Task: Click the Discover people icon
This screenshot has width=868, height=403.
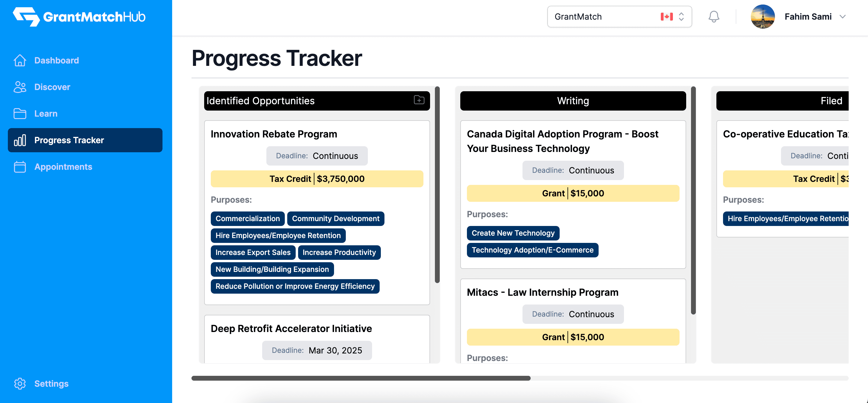Action: [20, 87]
